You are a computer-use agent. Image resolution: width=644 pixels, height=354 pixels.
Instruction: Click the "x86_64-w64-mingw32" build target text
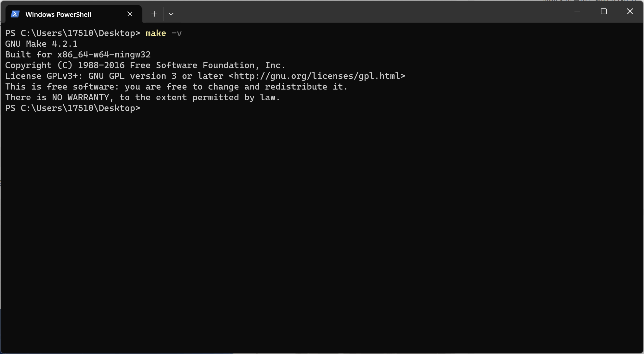pyautogui.click(x=104, y=55)
